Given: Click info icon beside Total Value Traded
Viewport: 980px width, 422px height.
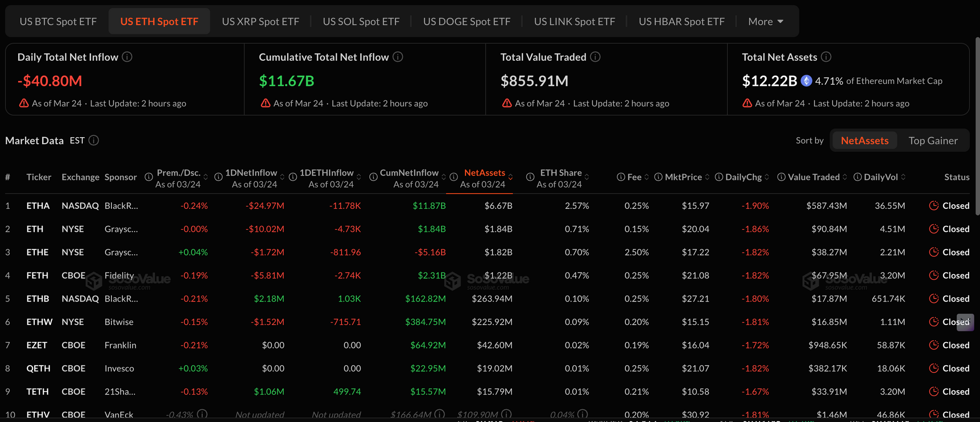Looking at the screenshot, I should pos(595,57).
